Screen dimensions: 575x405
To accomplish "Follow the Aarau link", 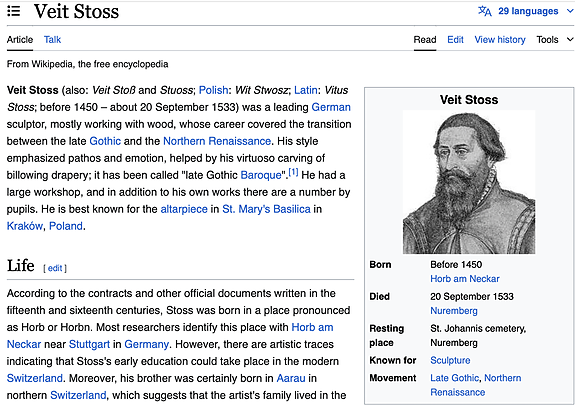I will click(291, 378).
